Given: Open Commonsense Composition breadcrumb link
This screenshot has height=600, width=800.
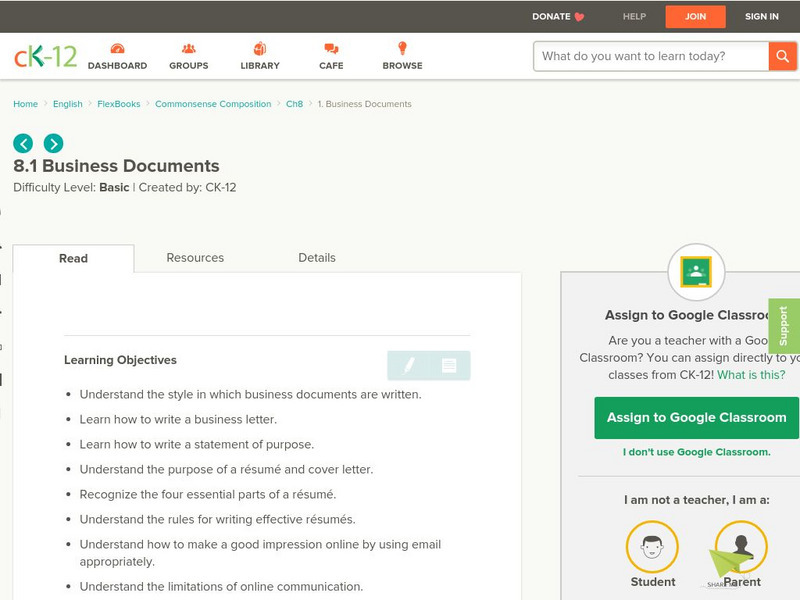Looking at the screenshot, I should click(x=213, y=104).
